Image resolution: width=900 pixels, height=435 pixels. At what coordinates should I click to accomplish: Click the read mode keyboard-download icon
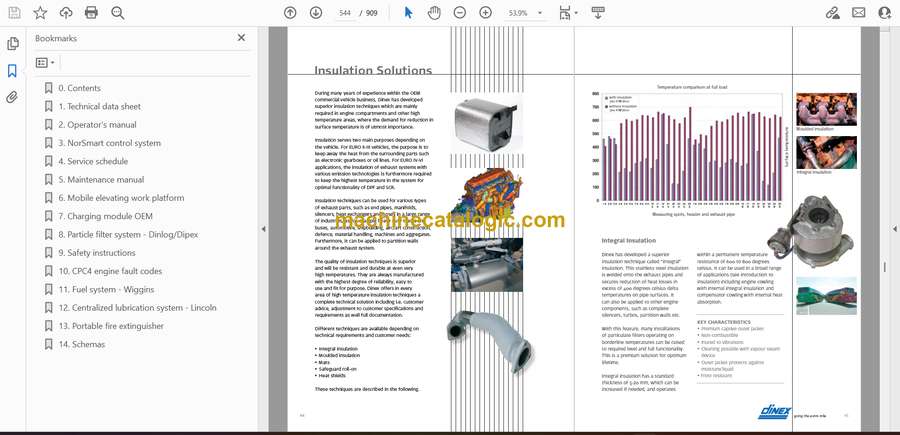coord(598,13)
